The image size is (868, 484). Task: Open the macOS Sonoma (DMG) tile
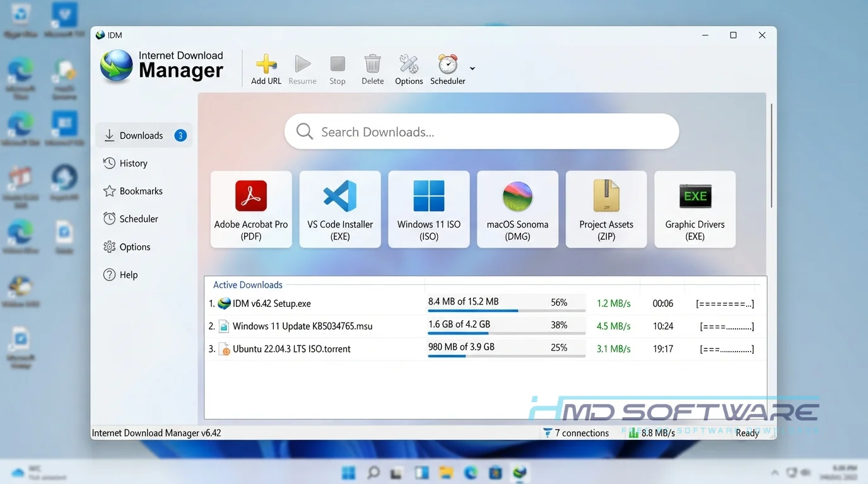517,209
